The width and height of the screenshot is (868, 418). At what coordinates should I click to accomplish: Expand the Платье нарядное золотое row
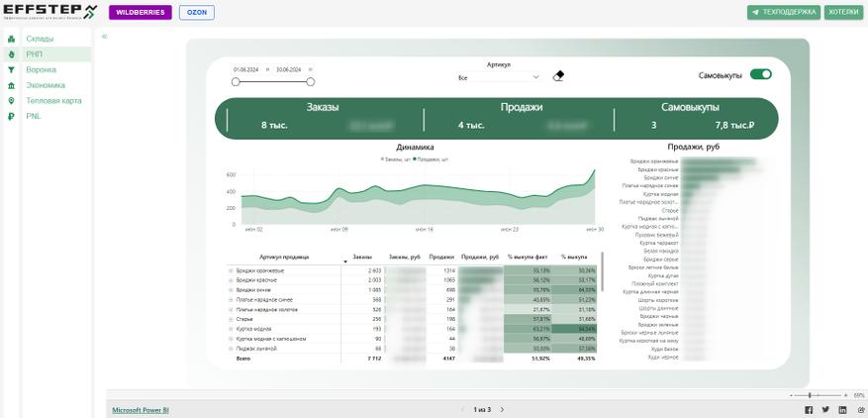(231, 309)
